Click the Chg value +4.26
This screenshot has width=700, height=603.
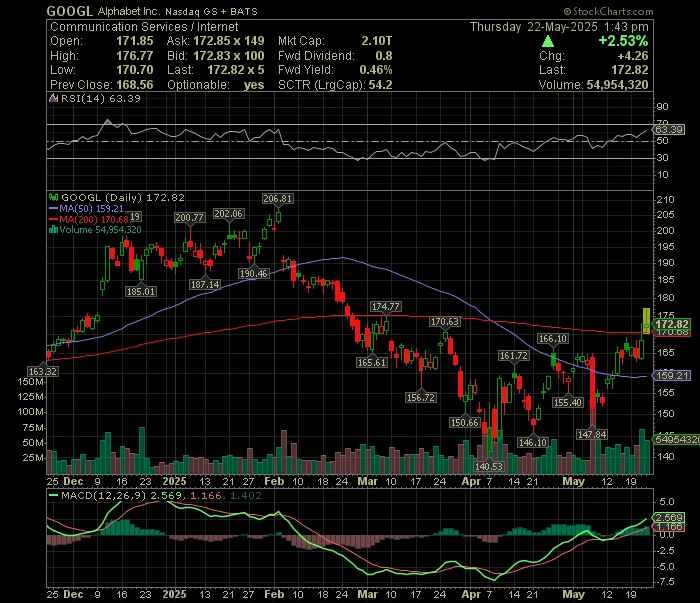[633, 56]
